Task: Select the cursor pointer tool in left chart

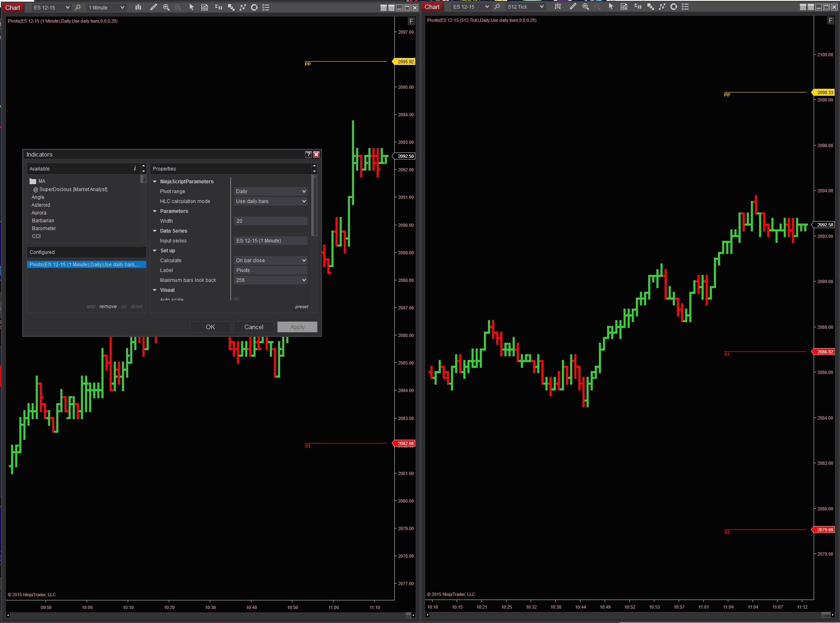Action: pos(191,7)
